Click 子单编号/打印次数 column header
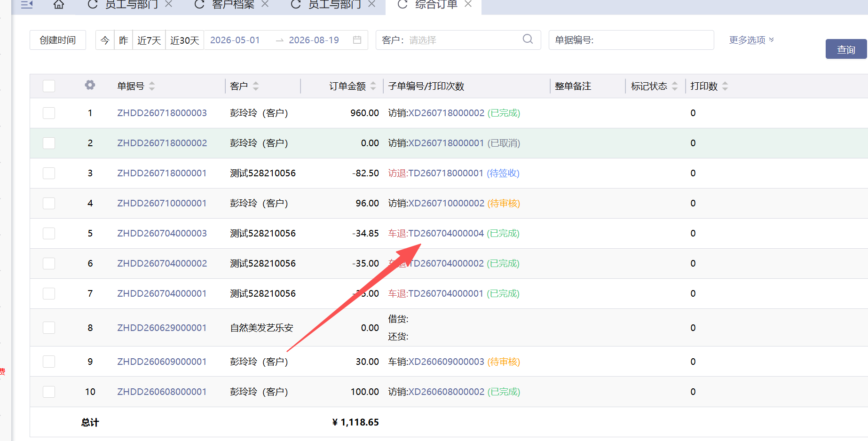 click(x=426, y=86)
